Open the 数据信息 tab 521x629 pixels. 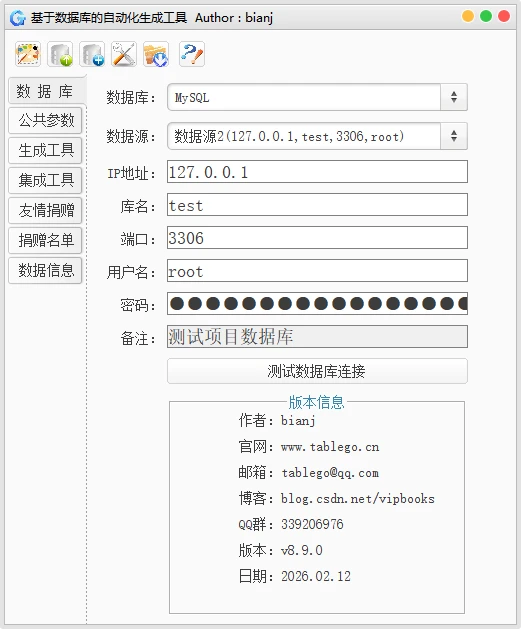click(45, 270)
